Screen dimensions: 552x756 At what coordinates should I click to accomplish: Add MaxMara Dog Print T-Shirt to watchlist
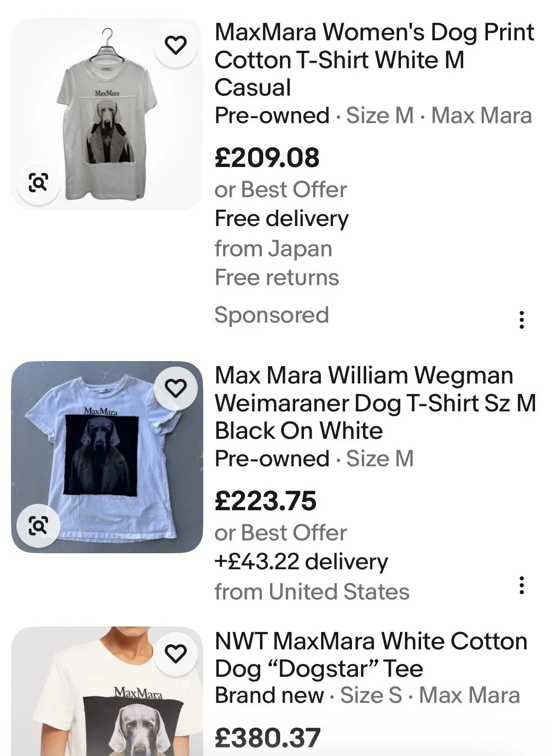tap(176, 45)
